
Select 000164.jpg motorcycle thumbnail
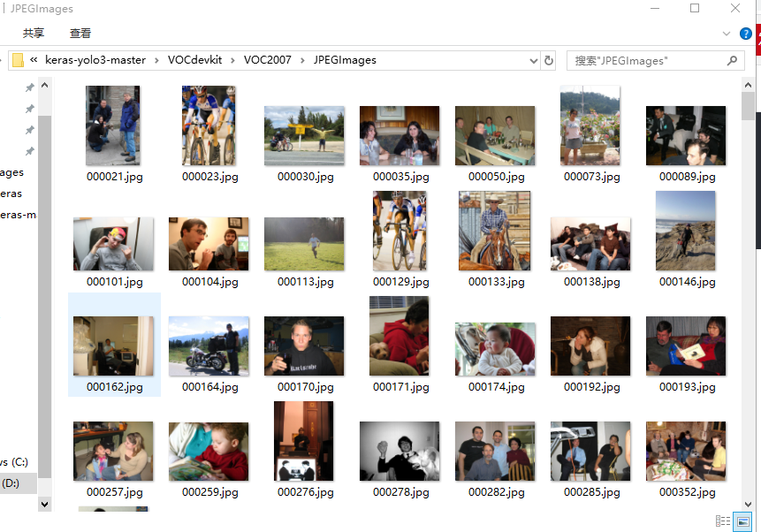click(209, 346)
